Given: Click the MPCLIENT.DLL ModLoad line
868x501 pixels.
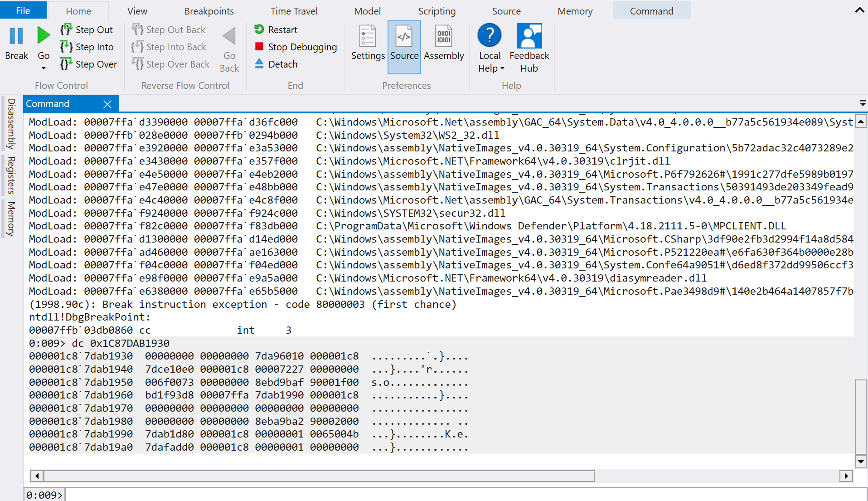Looking at the screenshot, I should click(x=407, y=226).
